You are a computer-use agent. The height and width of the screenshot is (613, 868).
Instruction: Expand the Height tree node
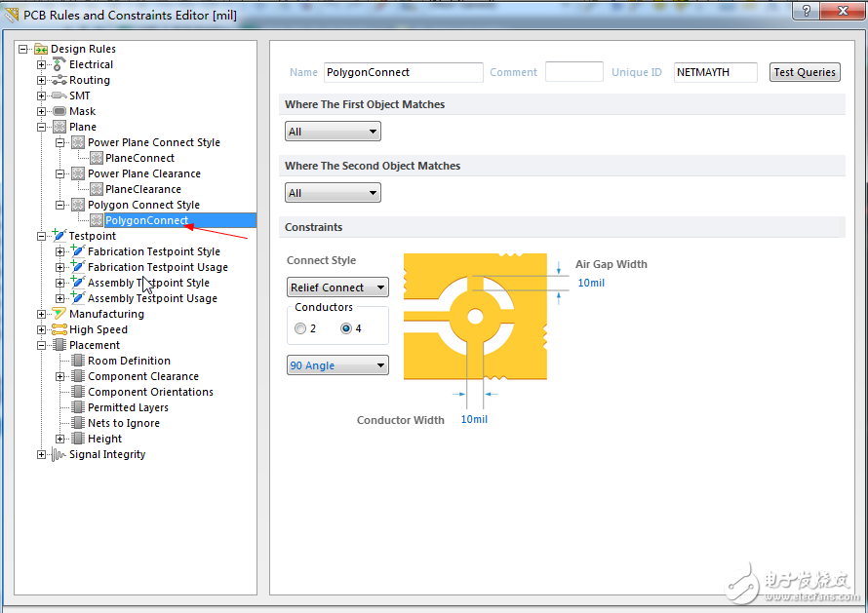[59, 439]
